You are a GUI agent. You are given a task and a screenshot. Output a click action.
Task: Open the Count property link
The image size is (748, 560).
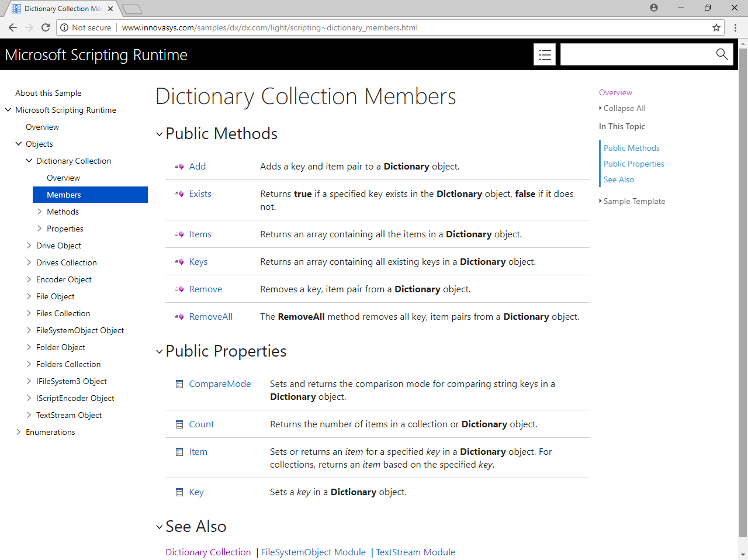click(202, 424)
